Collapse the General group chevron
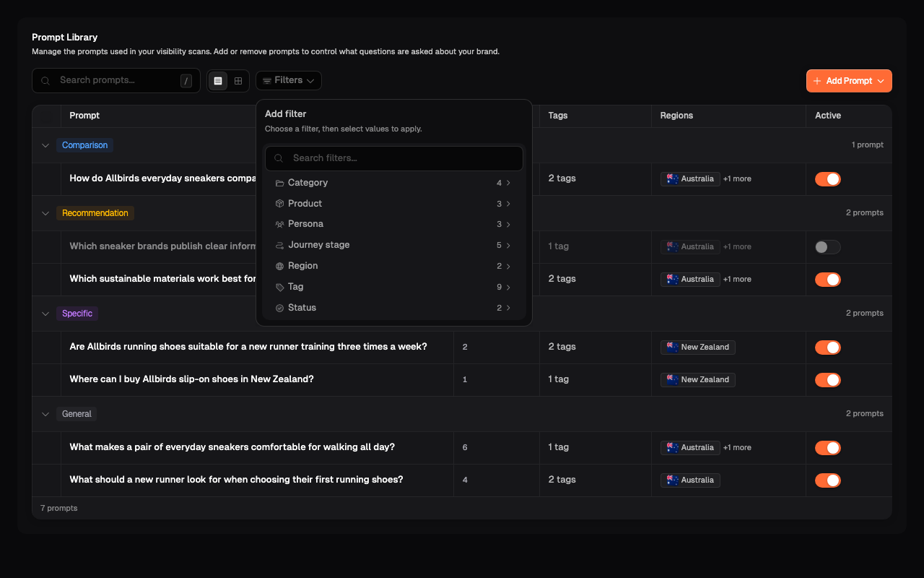 pos(45,414)
